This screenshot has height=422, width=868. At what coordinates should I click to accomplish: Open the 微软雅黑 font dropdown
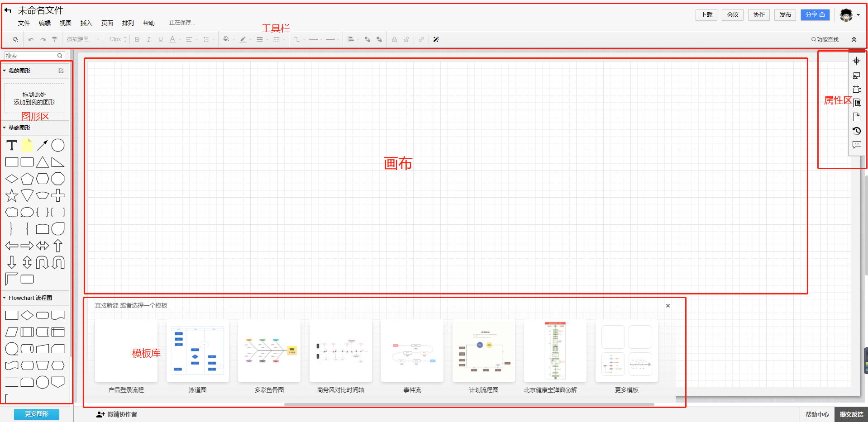[x=83, y=39]
